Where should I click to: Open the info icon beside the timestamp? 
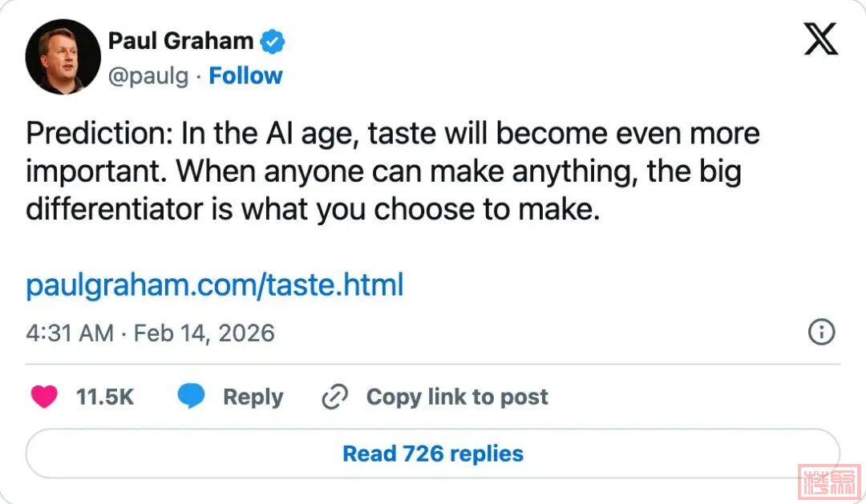[x=821, y=332]
